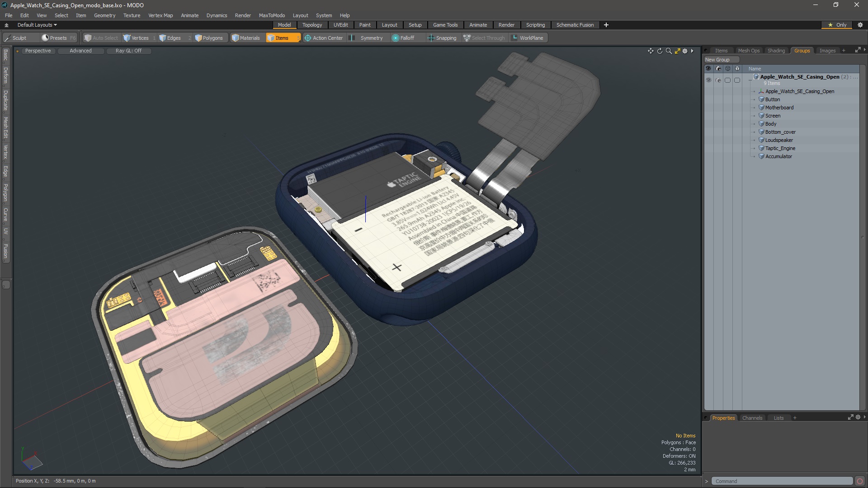
Task: Click the layout settings gear at top right
Action: (x=860, y=25)
